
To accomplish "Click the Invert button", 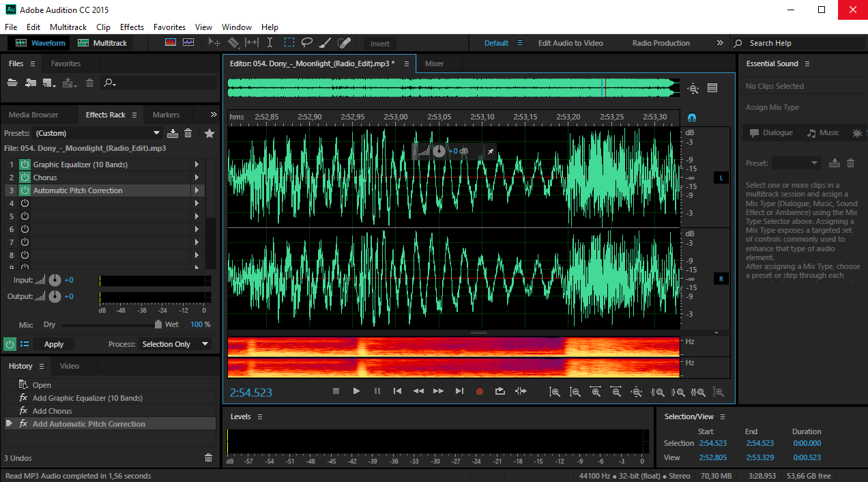I will pyautogui.click(x=380, y=43).
